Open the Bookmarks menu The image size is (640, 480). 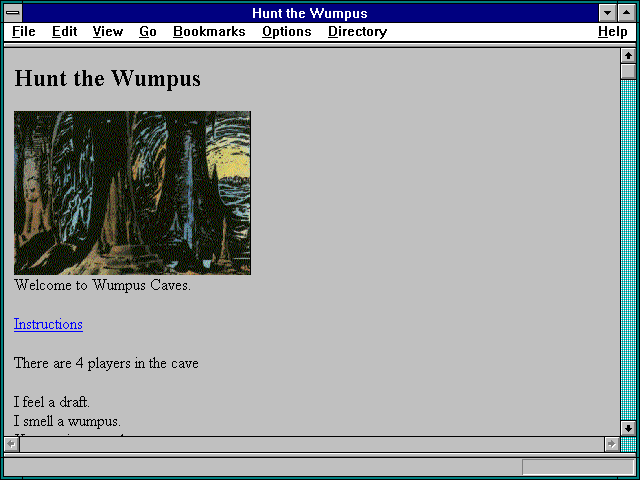pos(209,32)
